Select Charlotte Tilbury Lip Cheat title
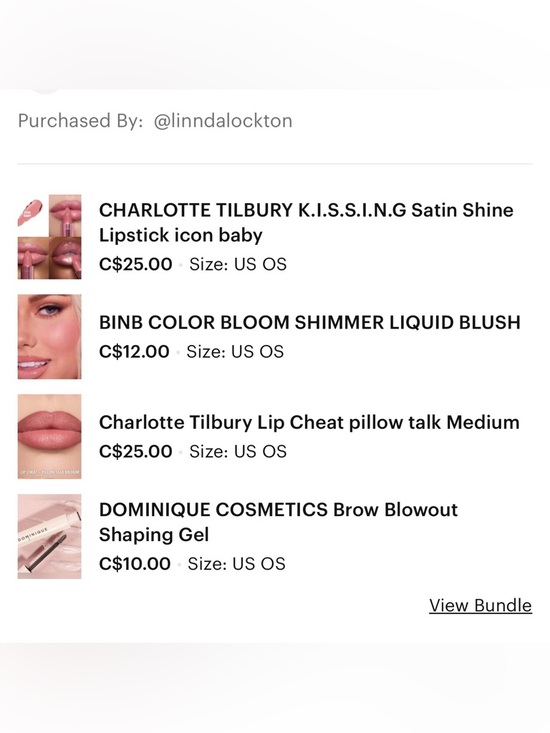 pyautogui.click(x=309, y=422)
